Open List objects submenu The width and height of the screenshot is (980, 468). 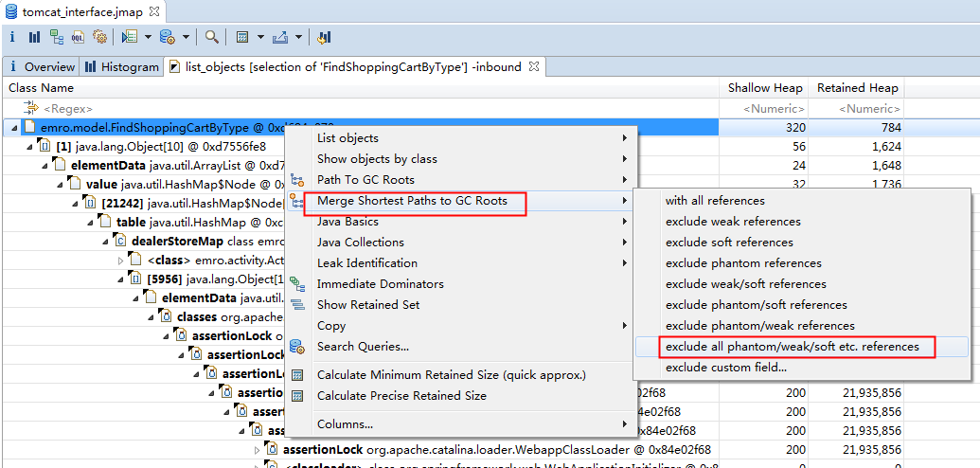(x=460, y=138)
